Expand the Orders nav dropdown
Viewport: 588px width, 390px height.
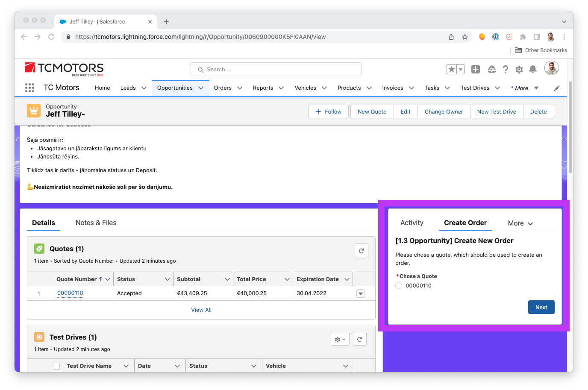coord(240,88)
